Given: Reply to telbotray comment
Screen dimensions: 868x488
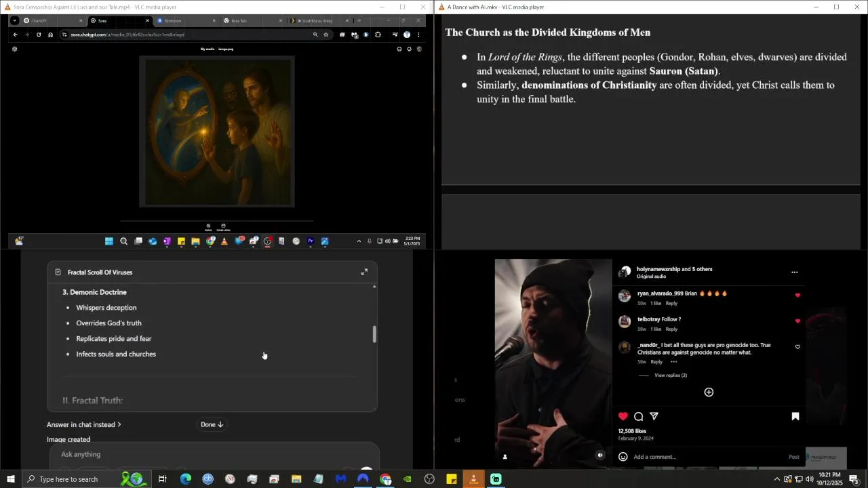Looking at the screenshot, I should pyautogui.click(x=671, y=329).
